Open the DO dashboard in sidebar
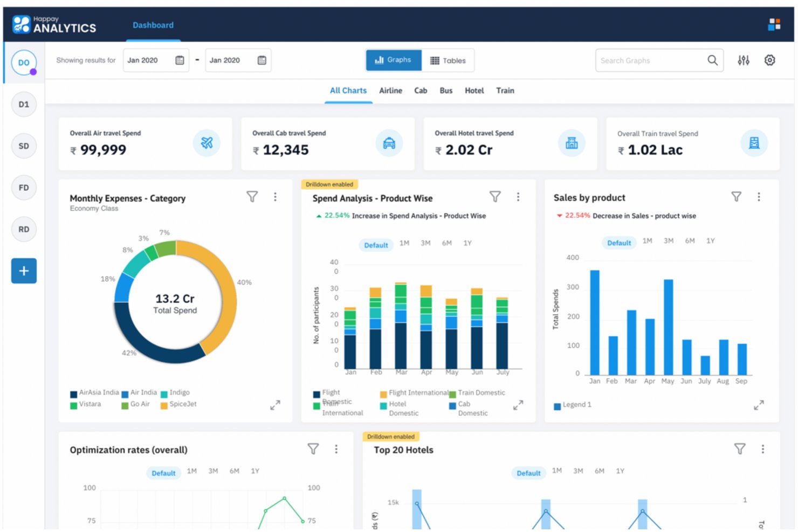Image resolution: width=798 pixels, height=532 pixels. [x=24, y=63]
